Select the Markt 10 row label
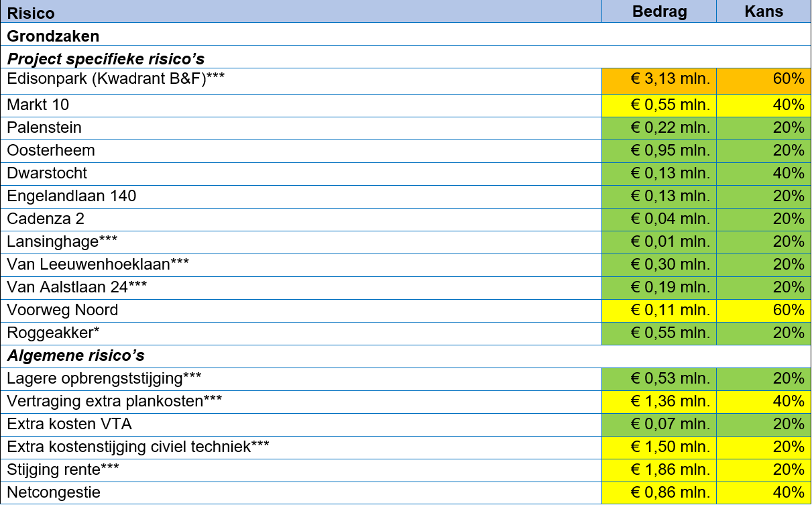 (38, 105)
